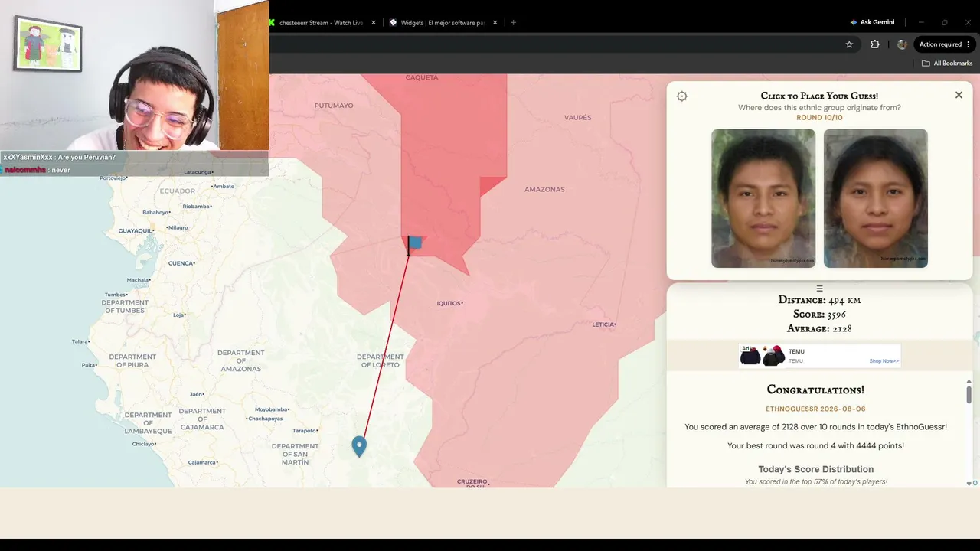
Task: Click the Leticia label on the map
Action: (603, 324)
